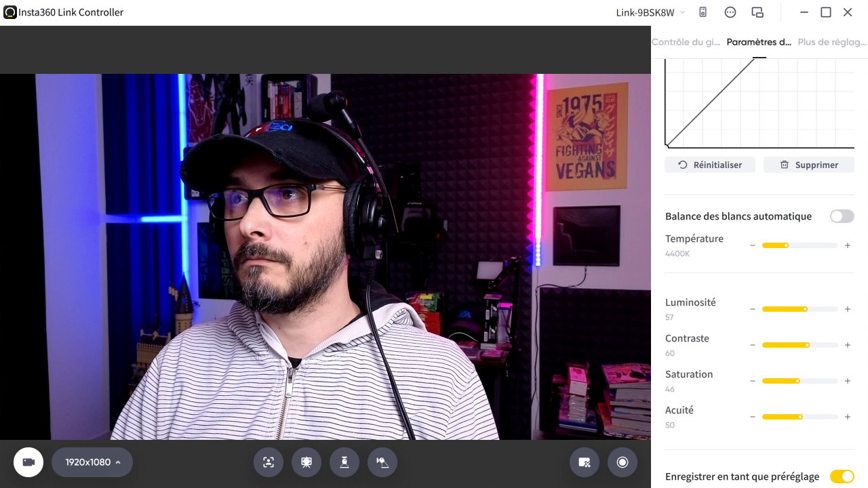The image size is (868, 488).
Task: Switch to mini window picture-in-picture mode
Action: [757, 12]
